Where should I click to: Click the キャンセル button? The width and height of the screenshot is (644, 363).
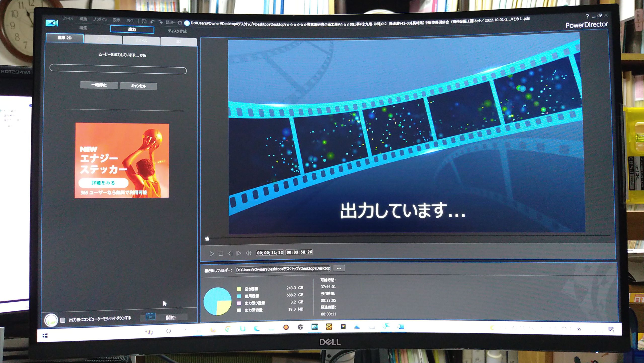click(138, 86)
